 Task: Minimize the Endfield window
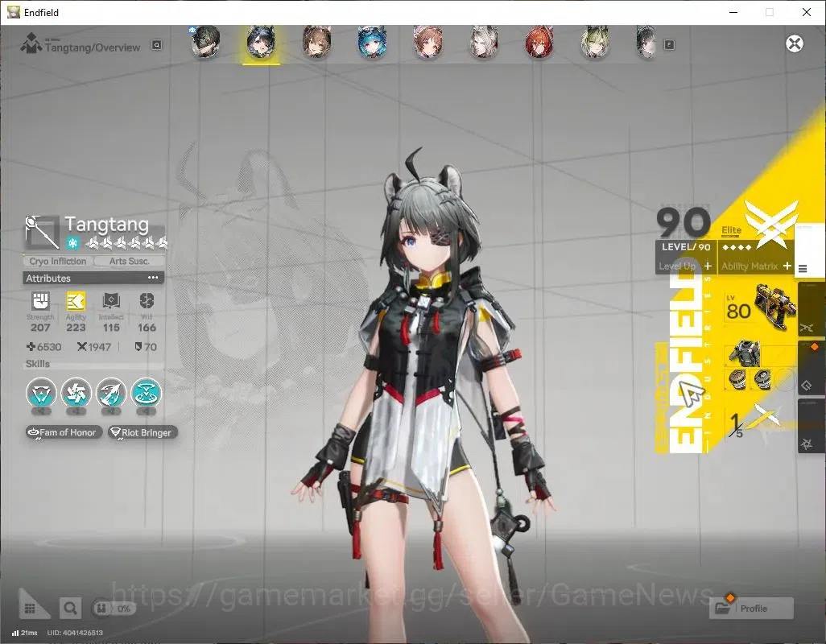pos(733,12)
